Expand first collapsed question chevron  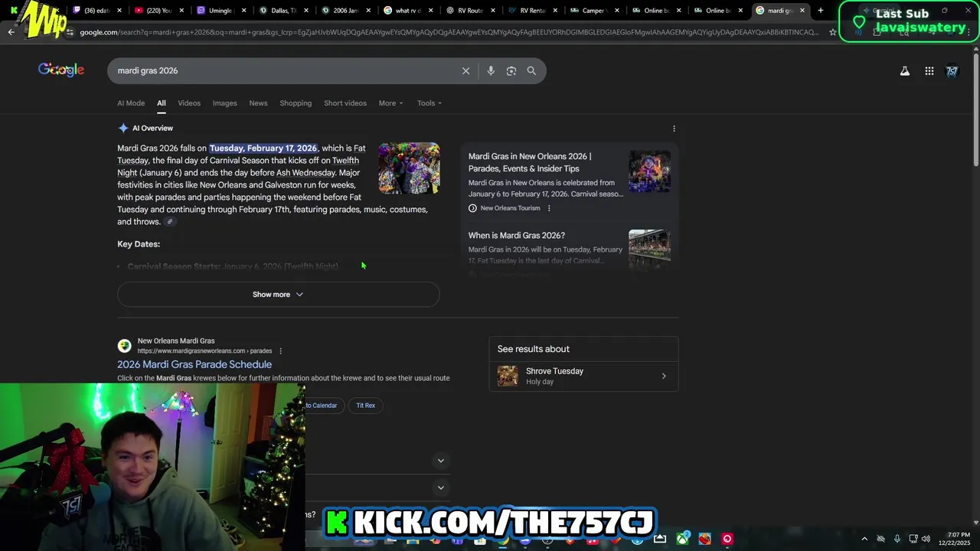[x=440, y=461]
